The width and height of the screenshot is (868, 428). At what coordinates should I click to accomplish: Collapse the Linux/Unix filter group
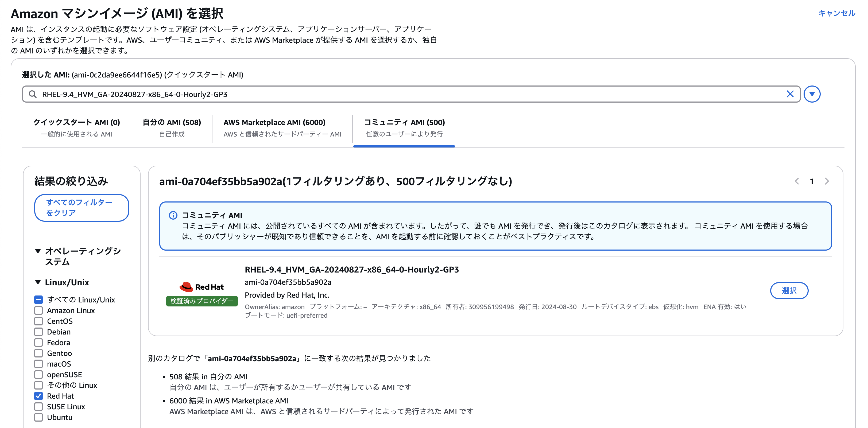click(x=38, y=282)
